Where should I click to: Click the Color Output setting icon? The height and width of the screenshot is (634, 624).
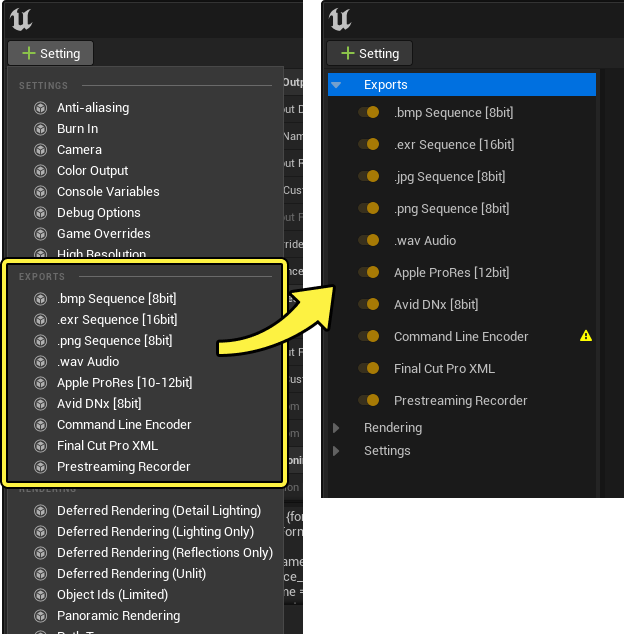[x=40, y=171]
